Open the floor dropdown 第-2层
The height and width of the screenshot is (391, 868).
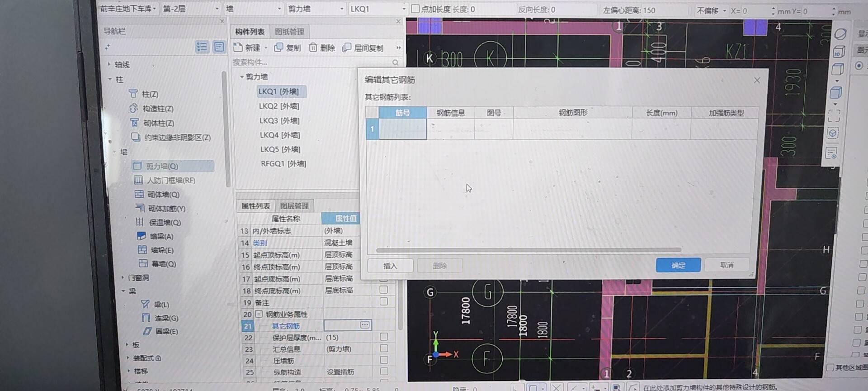pos(191,9)
